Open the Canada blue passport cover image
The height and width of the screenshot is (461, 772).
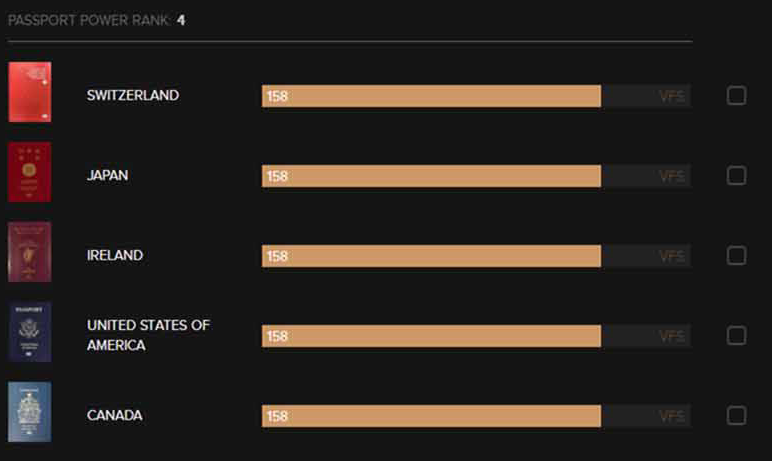30,412
